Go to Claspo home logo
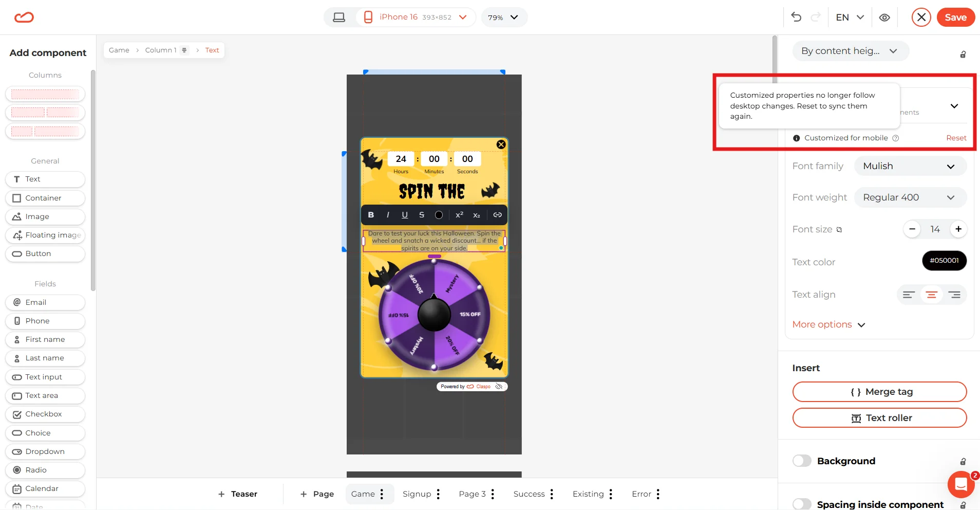The image size is (980, 510). (24, 17)
